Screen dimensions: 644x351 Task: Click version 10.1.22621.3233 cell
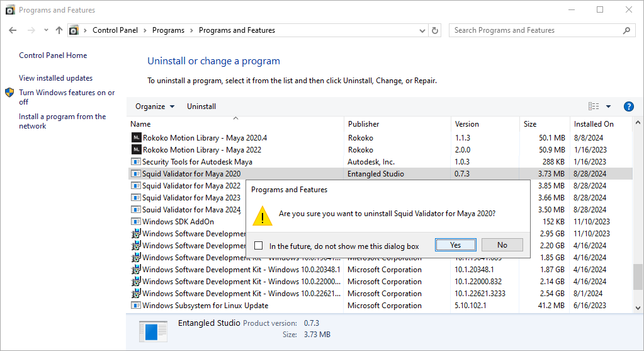[480, 294]
